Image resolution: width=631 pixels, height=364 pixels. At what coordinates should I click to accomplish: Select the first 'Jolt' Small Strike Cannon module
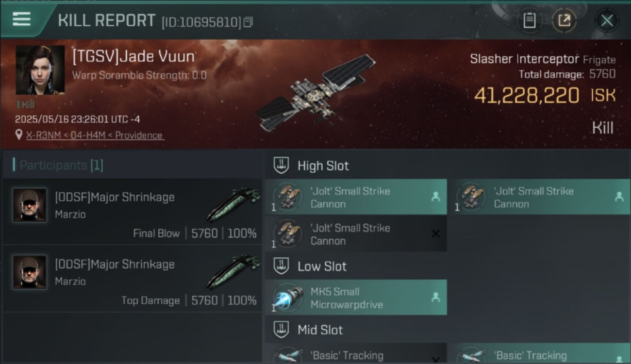pos(356,197)
